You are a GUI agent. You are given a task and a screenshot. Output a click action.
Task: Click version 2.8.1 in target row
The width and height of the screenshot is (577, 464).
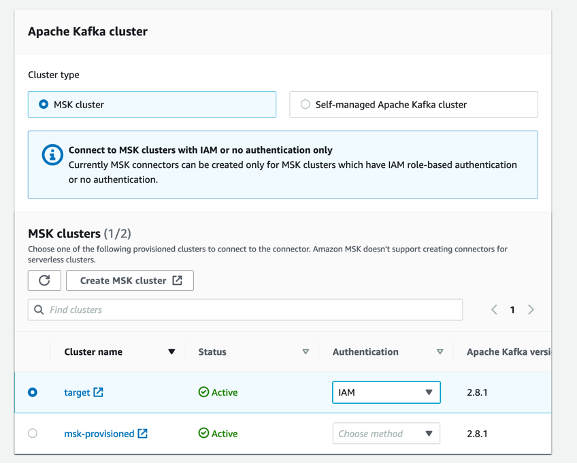(x=477, y=393)
